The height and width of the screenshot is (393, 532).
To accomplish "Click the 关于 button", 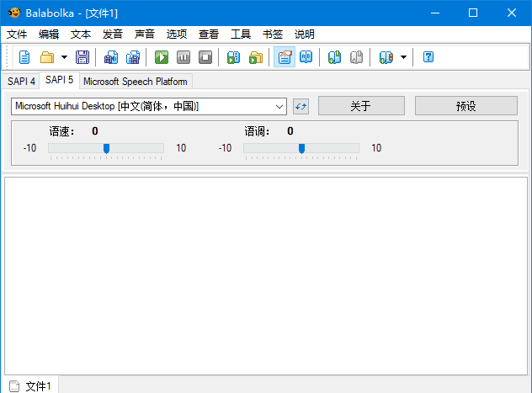I will point(361,106).
